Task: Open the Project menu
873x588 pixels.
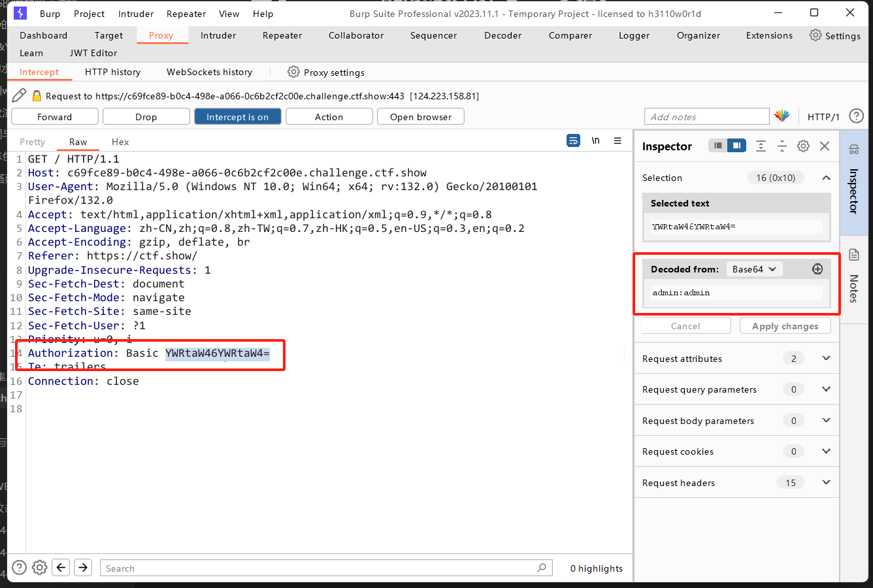Action: coord(90,14)
